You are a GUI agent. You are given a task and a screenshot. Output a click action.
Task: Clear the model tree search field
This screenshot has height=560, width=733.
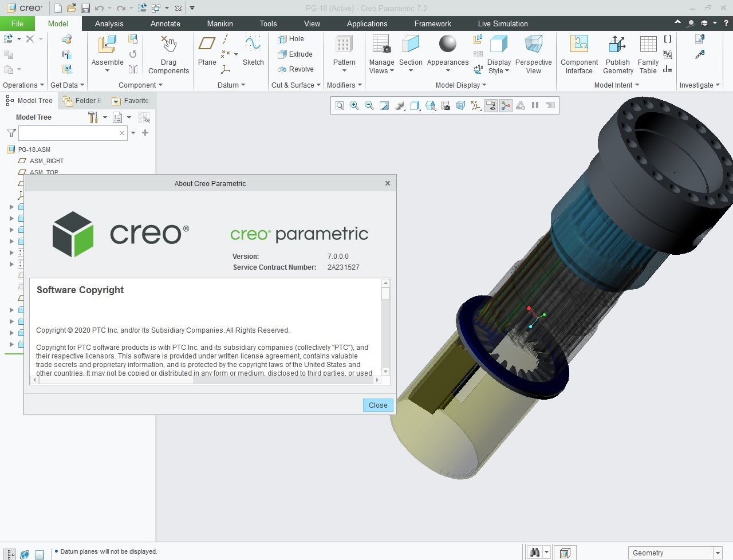[122, 133]
